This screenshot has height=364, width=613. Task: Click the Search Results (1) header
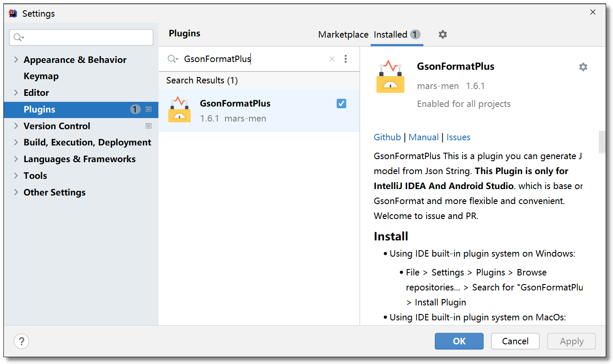coord(202,80)
